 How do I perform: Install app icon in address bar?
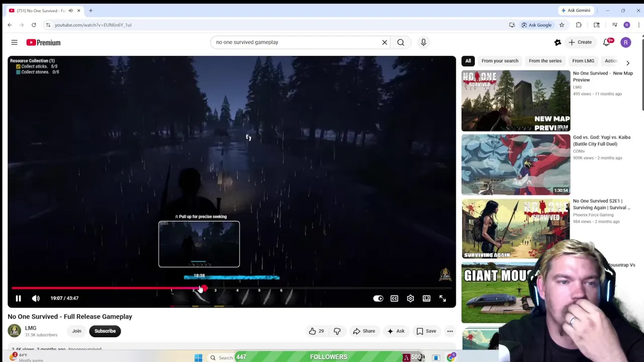512,25
